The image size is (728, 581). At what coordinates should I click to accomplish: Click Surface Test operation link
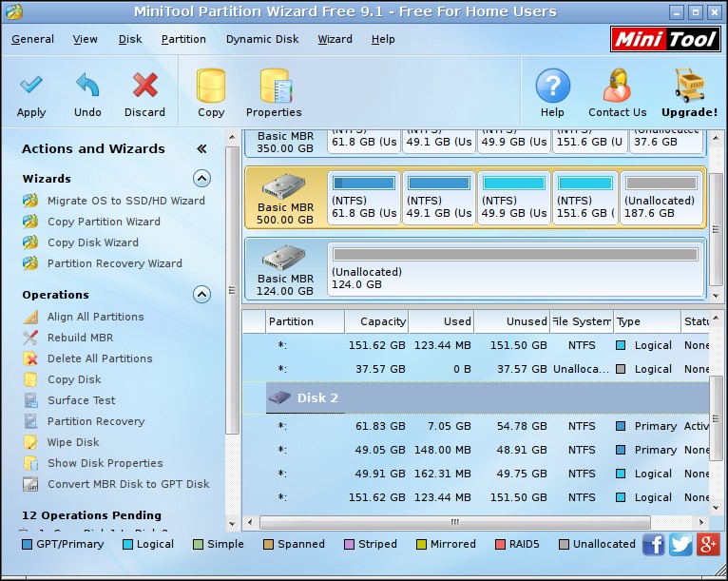point(81,400)
